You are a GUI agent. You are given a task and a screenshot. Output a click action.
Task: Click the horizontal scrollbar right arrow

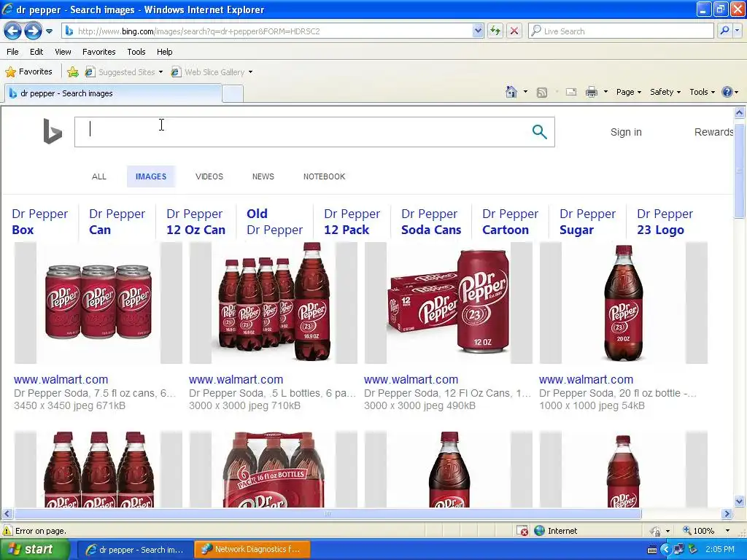point(727,514)
